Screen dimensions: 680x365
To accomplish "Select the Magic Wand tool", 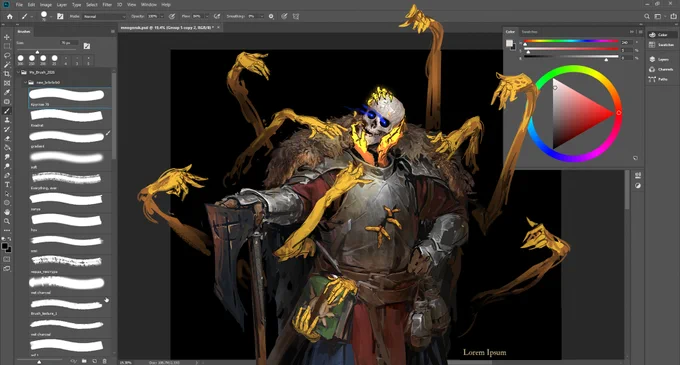I will click(7, 65).
